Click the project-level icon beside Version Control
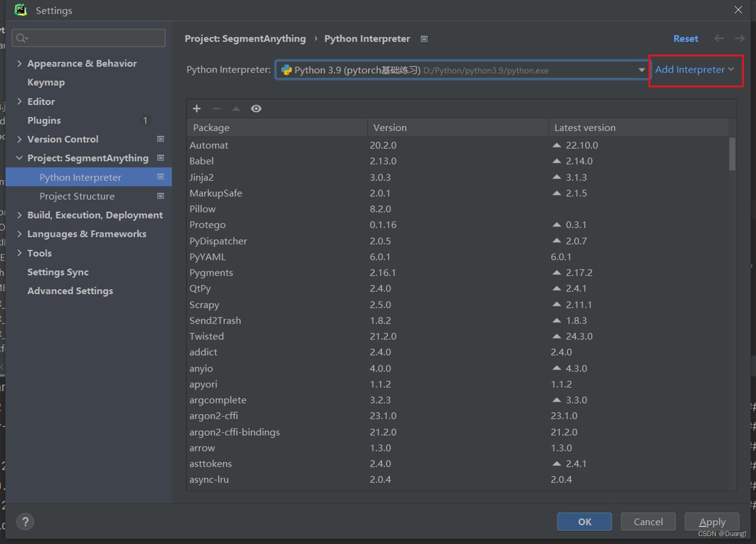756x544 pixels. pyautogui.click(x=161, y=139)
